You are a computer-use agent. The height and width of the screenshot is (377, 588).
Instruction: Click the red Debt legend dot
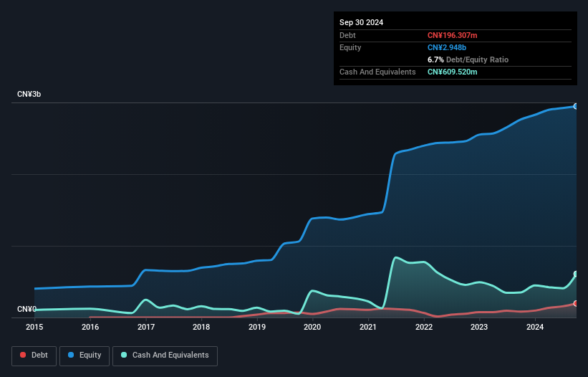pos(23,355)
